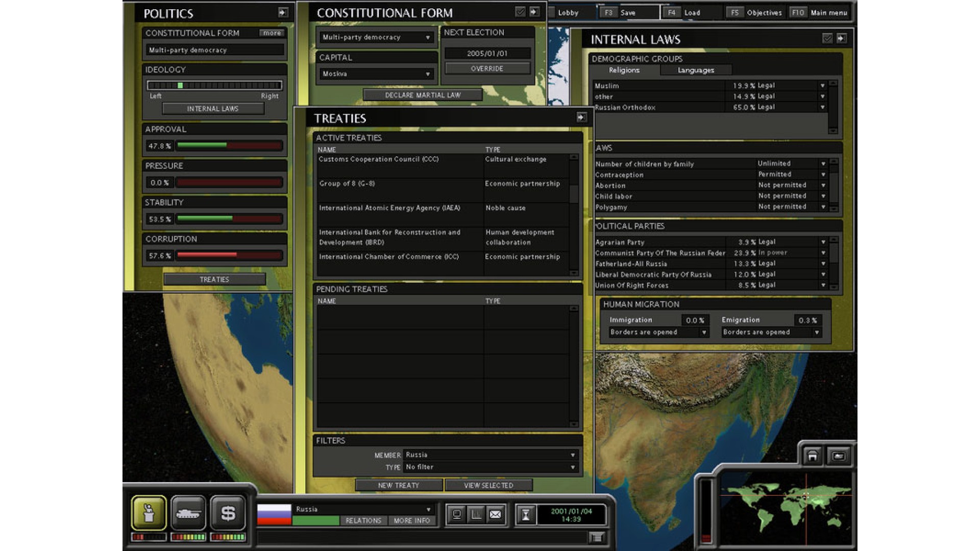Close the Treaties panel with arrow icon
This screenshot has height=551, width=980.
(x=581, y=117)
